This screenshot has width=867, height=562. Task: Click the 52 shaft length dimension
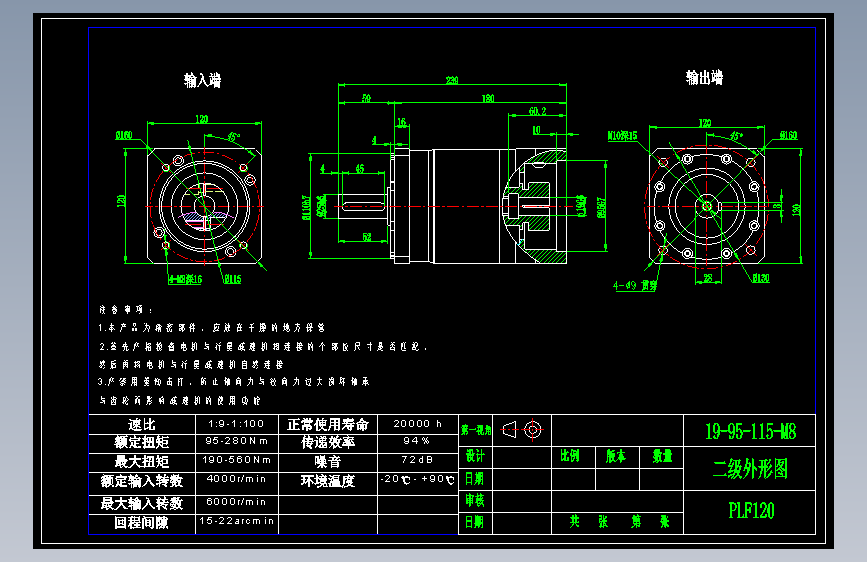point(367,237)
